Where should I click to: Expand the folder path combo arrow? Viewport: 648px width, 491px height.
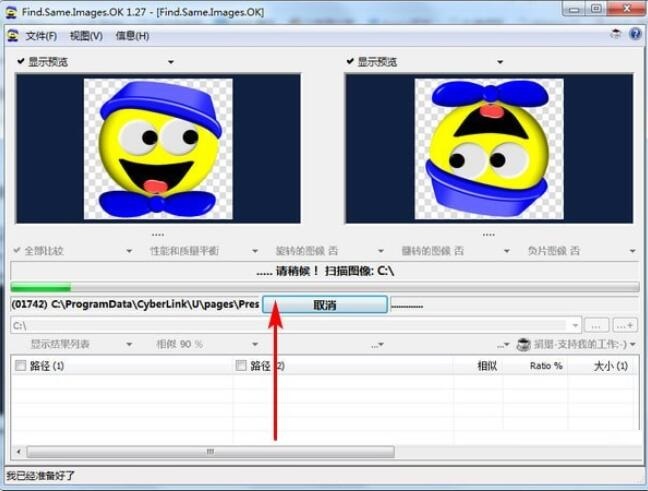(575, 326)
